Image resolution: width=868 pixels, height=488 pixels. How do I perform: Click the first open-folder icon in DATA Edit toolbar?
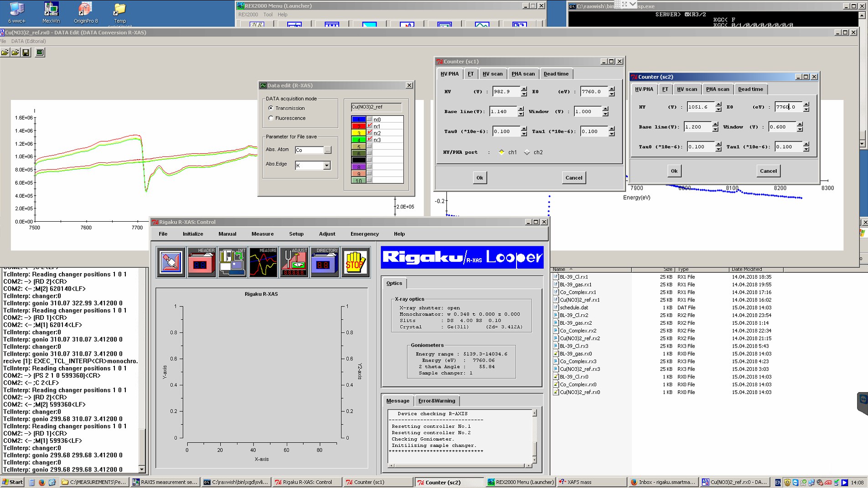tap(5, 52)
